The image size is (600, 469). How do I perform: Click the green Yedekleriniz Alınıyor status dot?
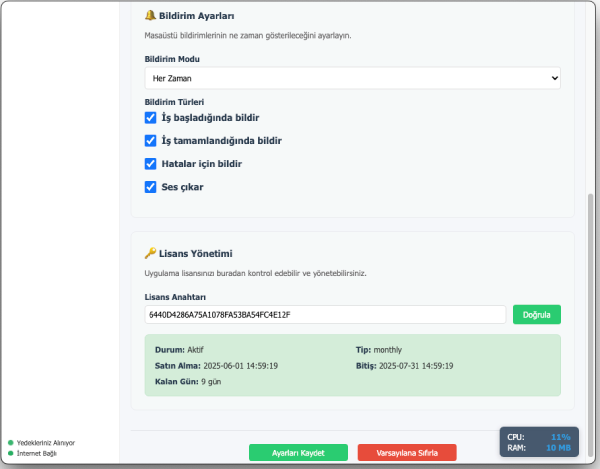coord(10,442)
